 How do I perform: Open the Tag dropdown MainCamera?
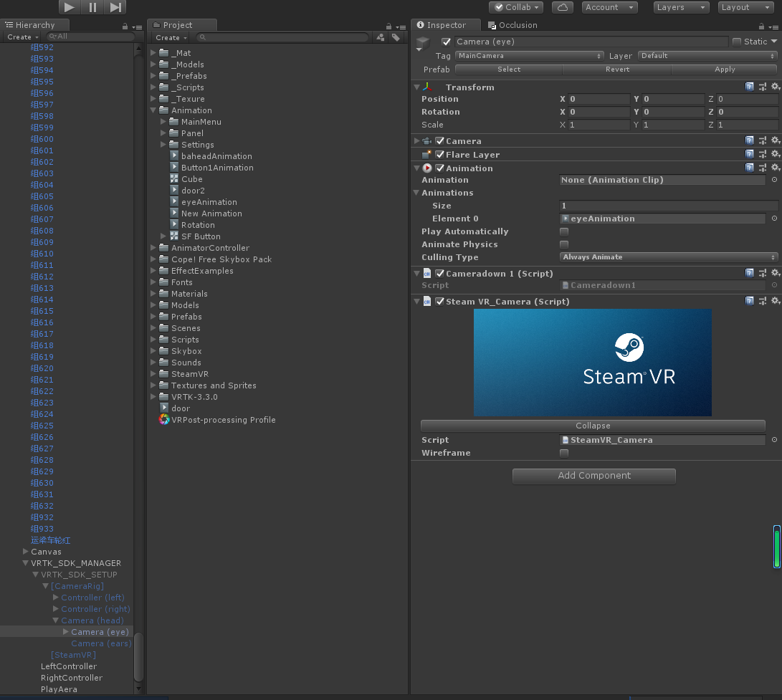point(530,56)
